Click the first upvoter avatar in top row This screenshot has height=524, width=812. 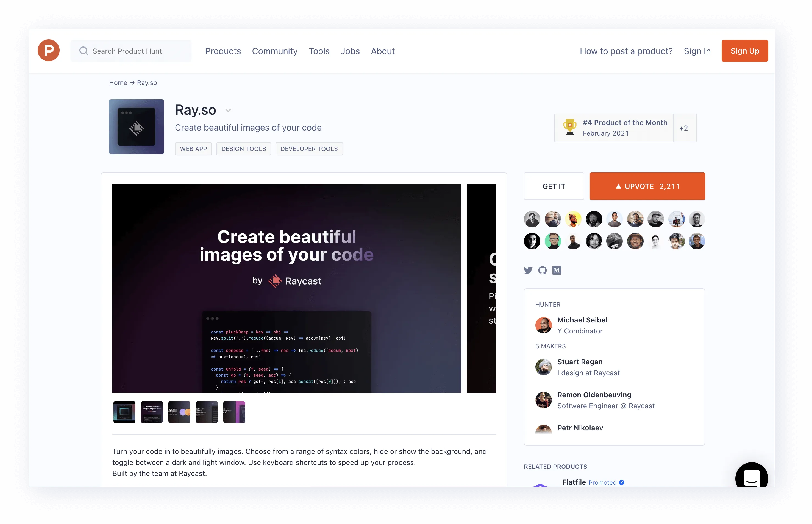(532, 219)
